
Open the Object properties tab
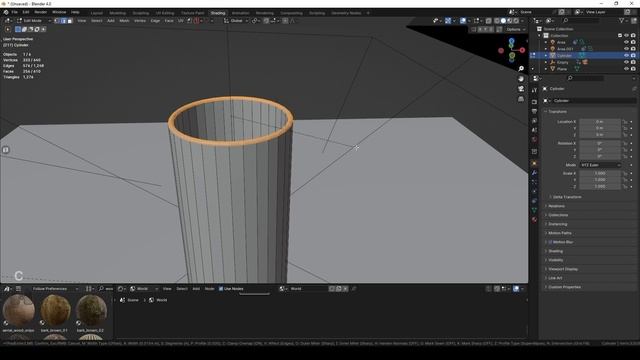(534, 163)
